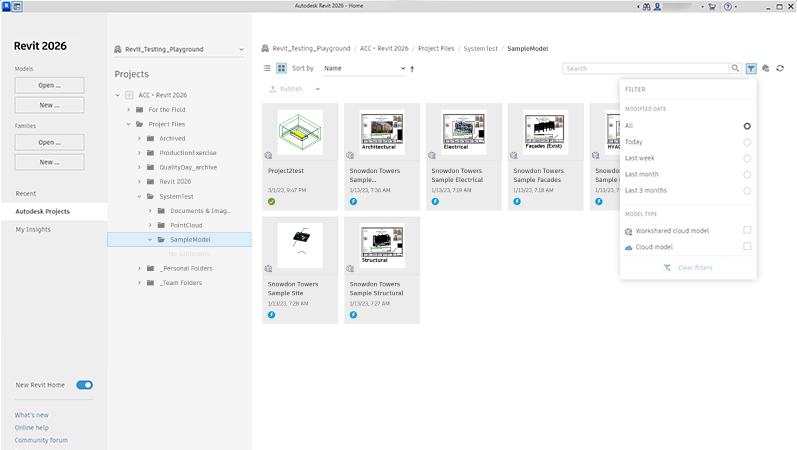Screen dimensions: 797x450
Task: Click the user account icon in title bar
Action: click(657, 7)
